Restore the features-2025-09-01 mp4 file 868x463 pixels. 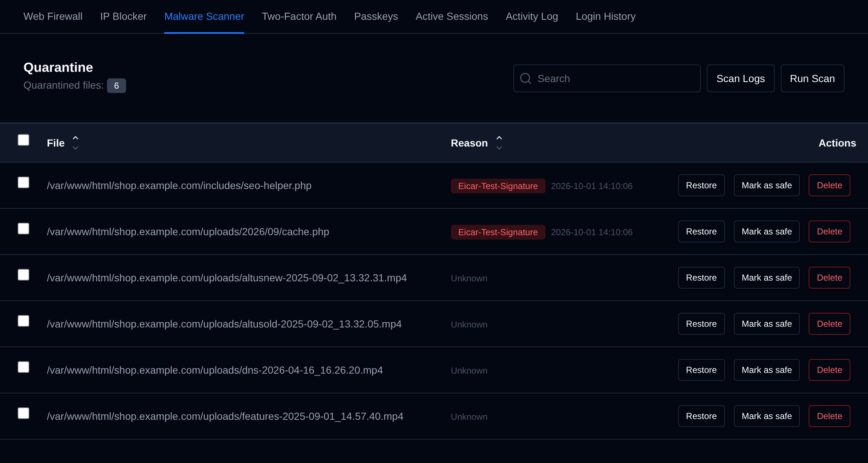701,416
